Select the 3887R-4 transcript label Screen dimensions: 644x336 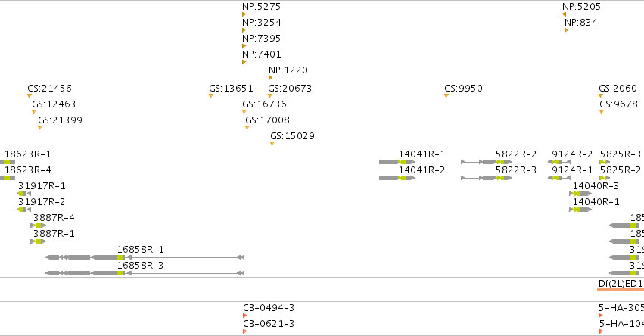point(54,218)
